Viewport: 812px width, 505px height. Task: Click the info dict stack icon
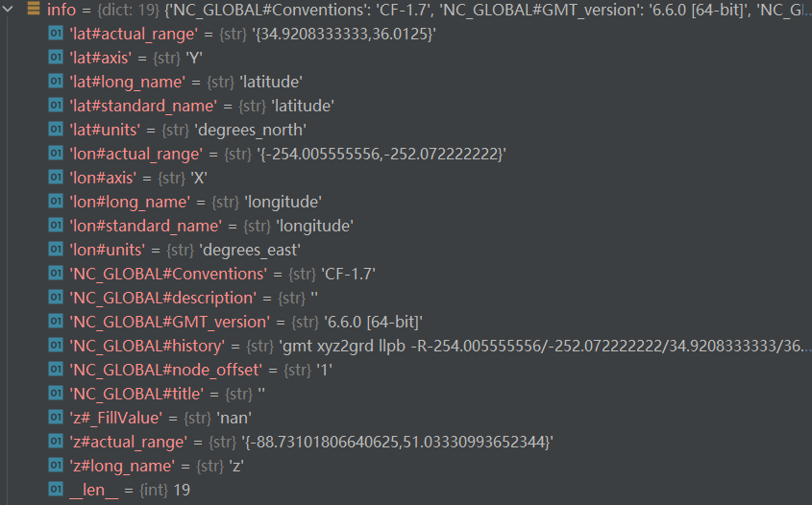33,9
